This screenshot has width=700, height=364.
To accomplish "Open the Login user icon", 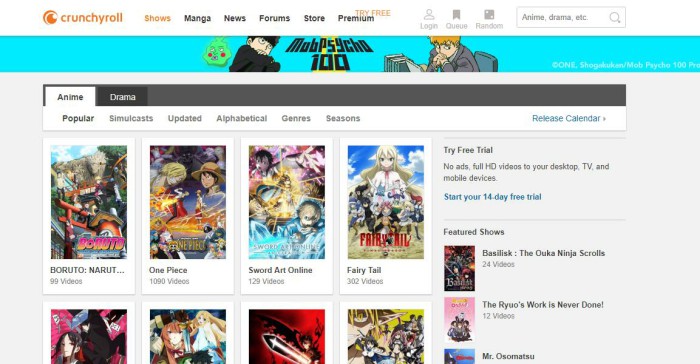I will pos(429,15).
